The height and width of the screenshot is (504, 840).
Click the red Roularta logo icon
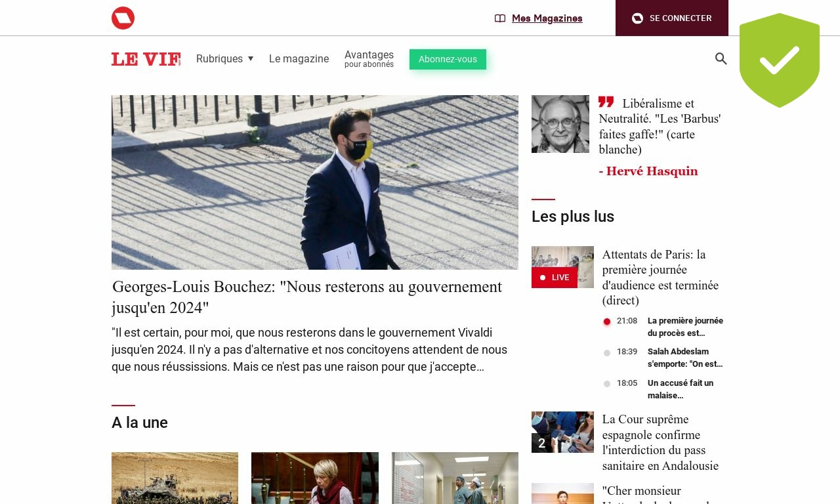(x=123, y=18)
